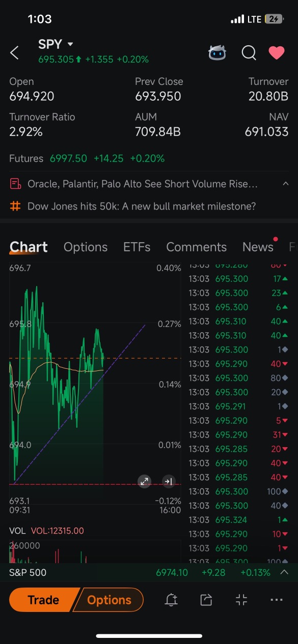Open the Comments tab
This screenshot has width=298, height=644.
click(196, 247)
